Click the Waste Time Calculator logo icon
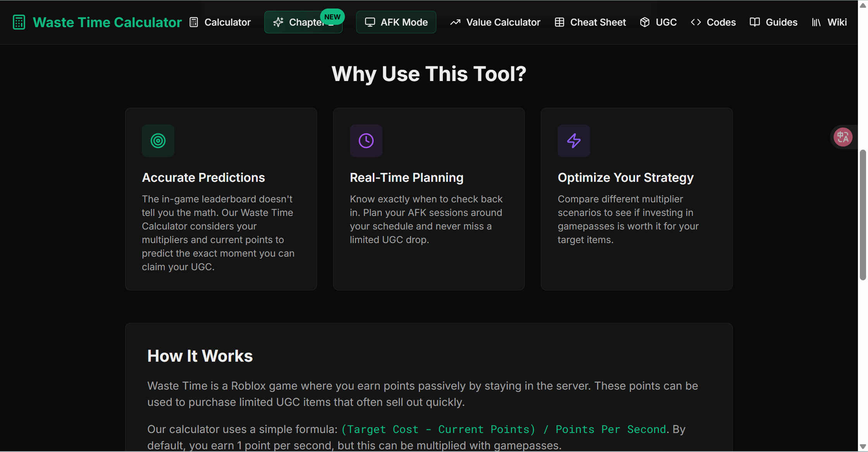This screenshot has height=452, width=868. (19, 22)
